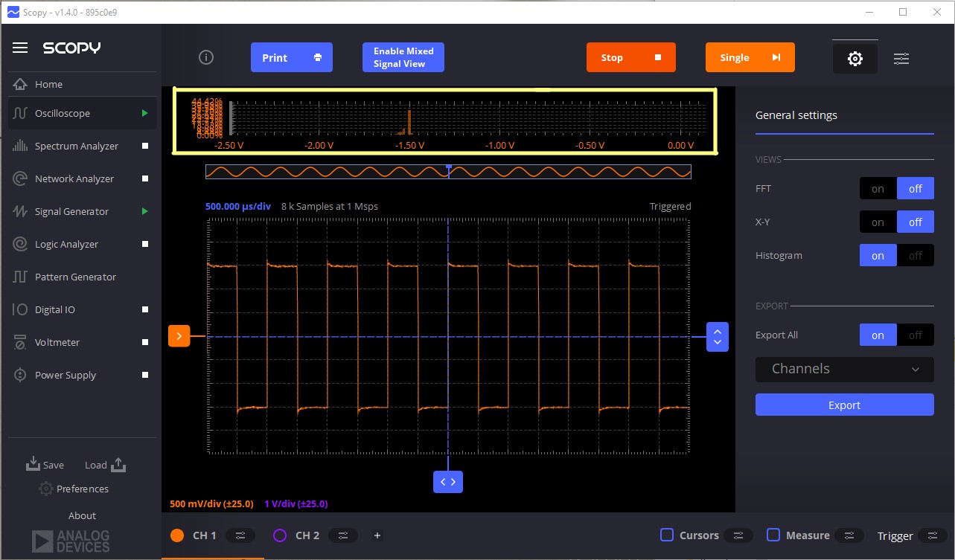Turn off the Histogram view

click(x=916, y=255)
